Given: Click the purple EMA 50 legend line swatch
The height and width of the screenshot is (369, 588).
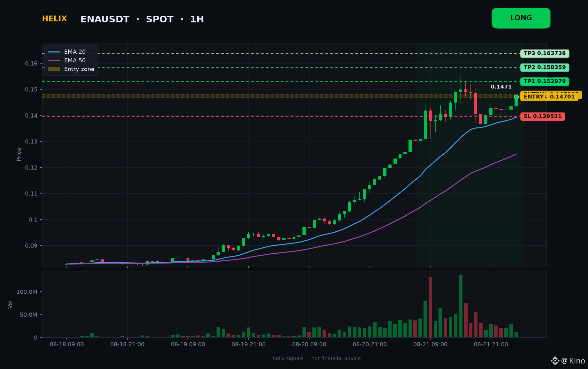Looking at the screenshot, I should (x=54, y=60).
